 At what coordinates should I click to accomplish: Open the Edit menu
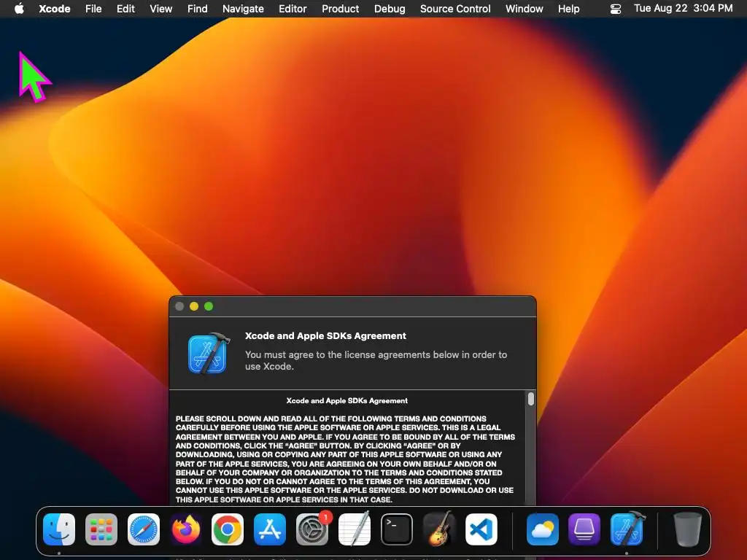125,9
